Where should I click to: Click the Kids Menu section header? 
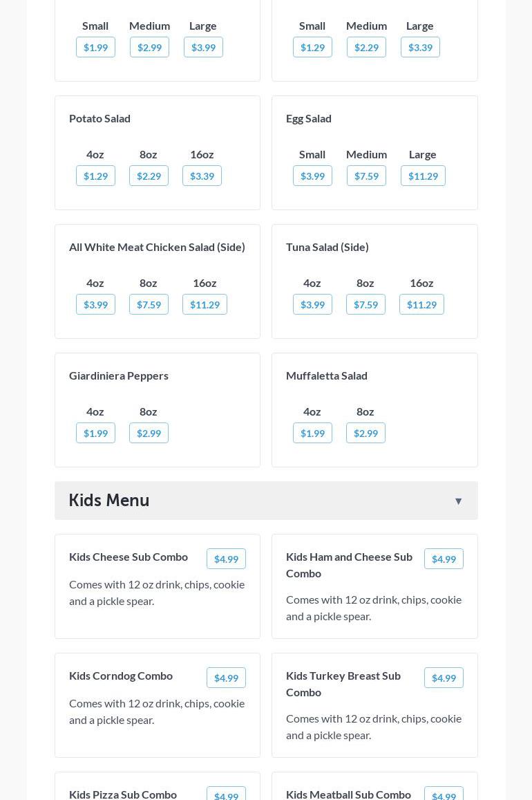pos(109,501)
